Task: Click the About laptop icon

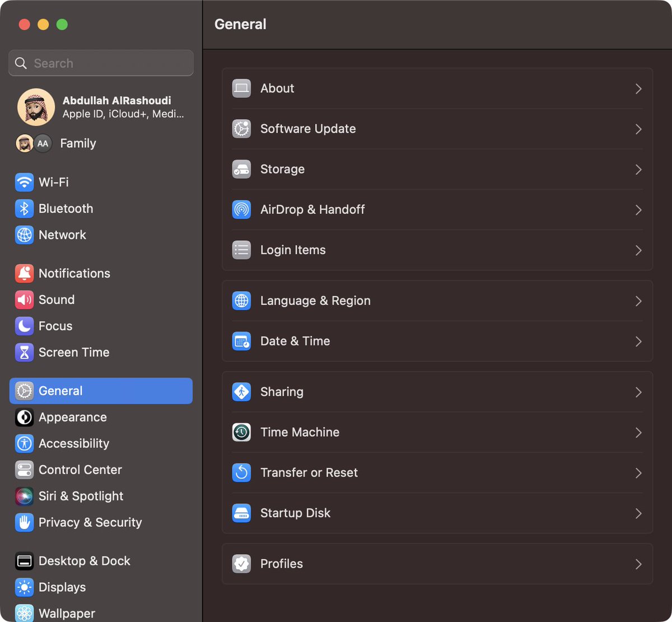Action: (241, 88)
